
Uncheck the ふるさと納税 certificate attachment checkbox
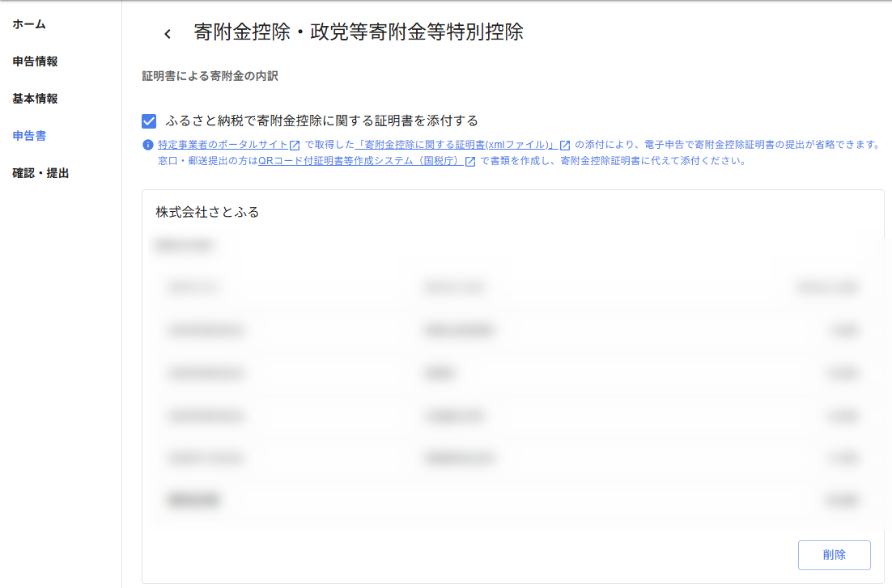tap(149, 121)
